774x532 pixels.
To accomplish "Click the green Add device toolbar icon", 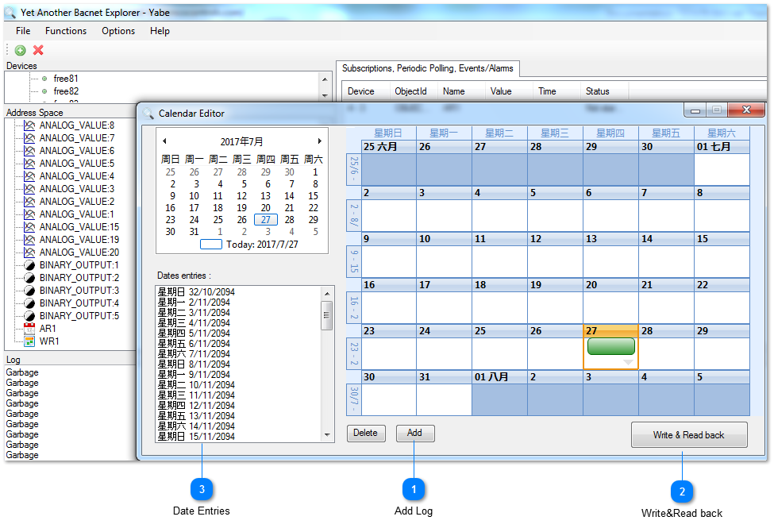I will tap(20, 50).
